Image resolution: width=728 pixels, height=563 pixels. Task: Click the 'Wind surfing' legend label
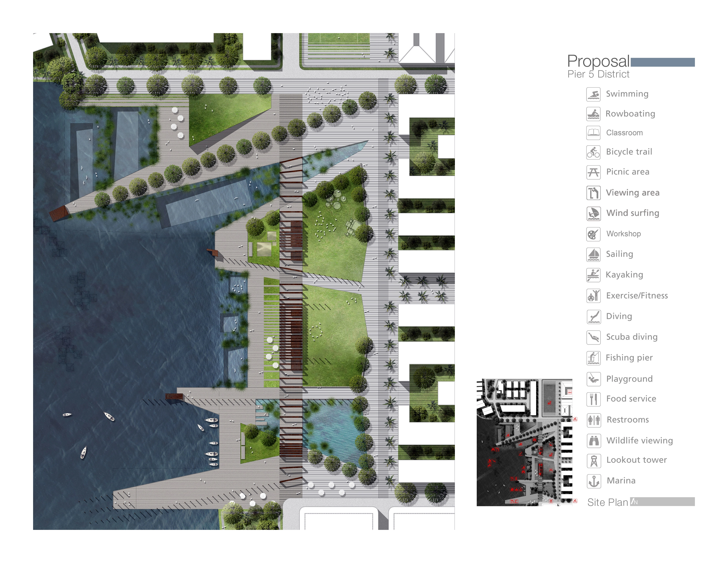point(633,213)
